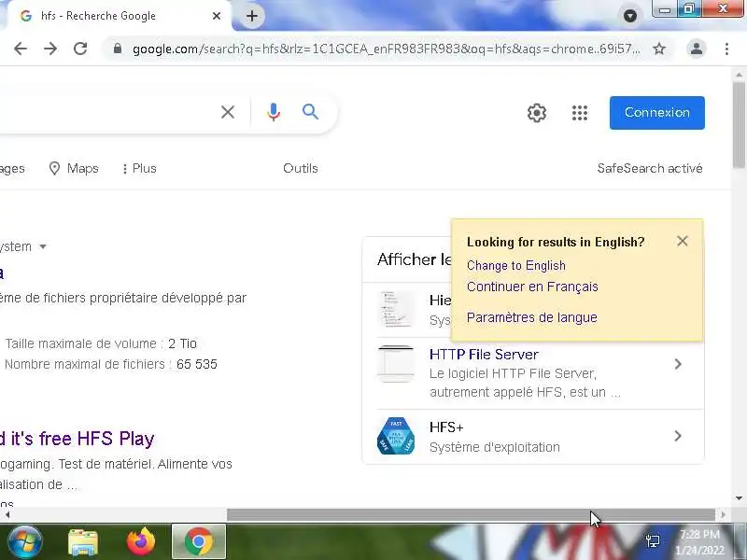The width and height of the screenshot is (747, 560).
Task: Select the text 'Nombre maximal de fichiers'
Action: tap(85, 364)
